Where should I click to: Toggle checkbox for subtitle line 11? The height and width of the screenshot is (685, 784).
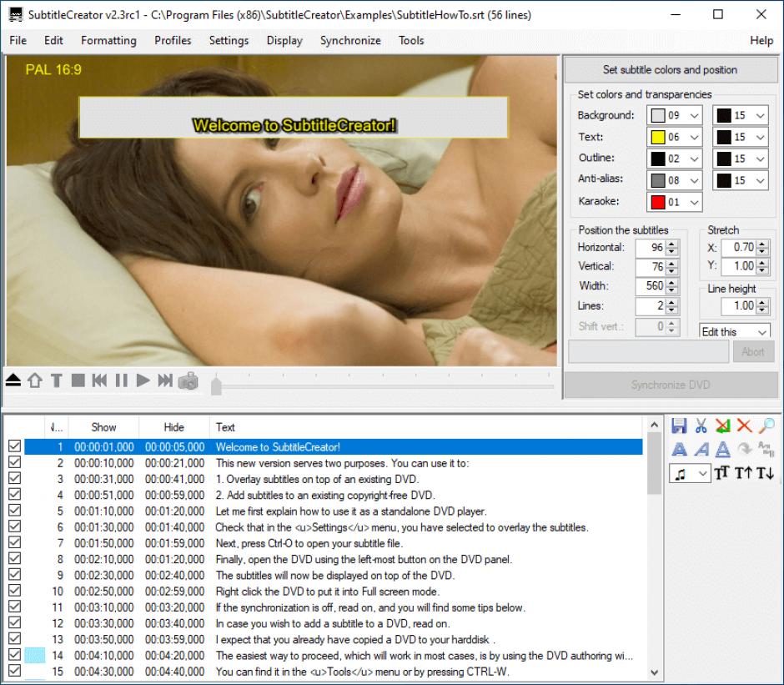(14, 606)
